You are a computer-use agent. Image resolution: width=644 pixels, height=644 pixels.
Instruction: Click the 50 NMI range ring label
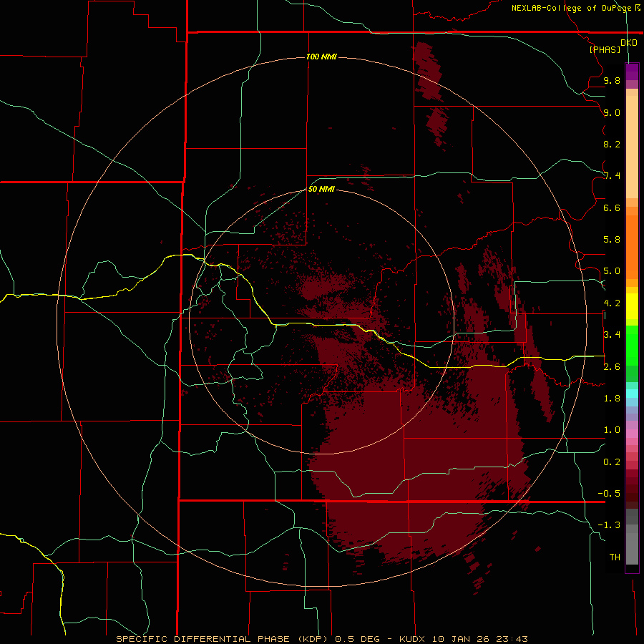[x=321, y=189]
